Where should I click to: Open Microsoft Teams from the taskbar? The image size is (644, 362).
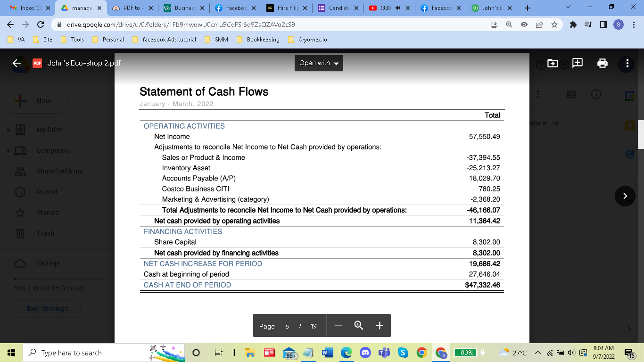tap(384, 353)
